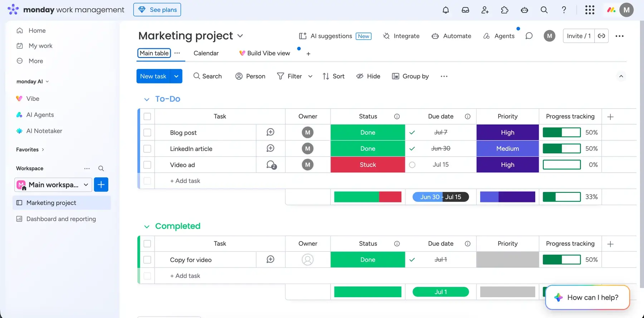
Task: Open Main table view options dots
Action: [x=177, y=53]
